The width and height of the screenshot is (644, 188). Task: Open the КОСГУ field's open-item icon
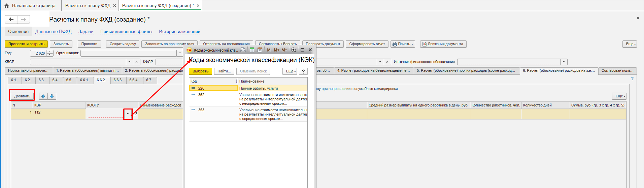click(135, 114)
